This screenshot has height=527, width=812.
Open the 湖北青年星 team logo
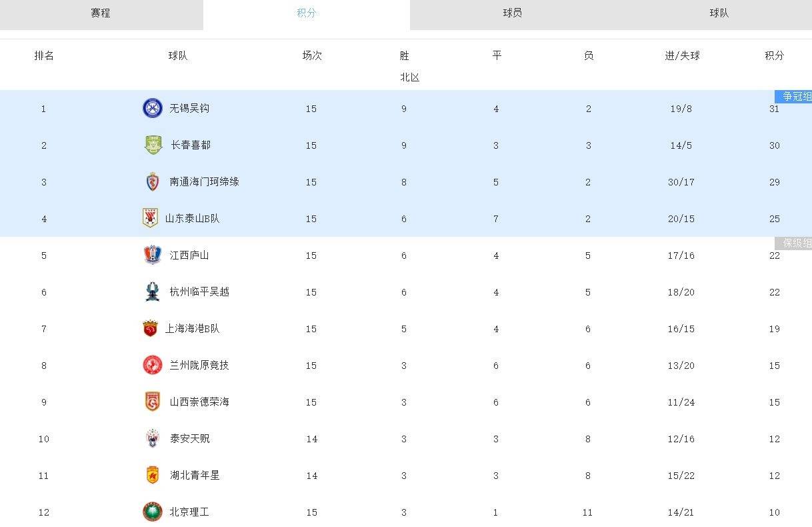coord(153,475)
